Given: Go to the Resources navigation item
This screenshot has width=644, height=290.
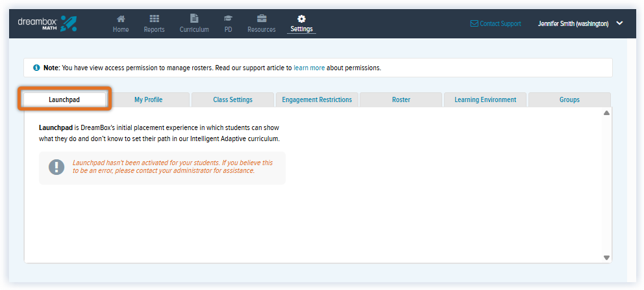Looking at the screenshot, I should coord(262,24).
